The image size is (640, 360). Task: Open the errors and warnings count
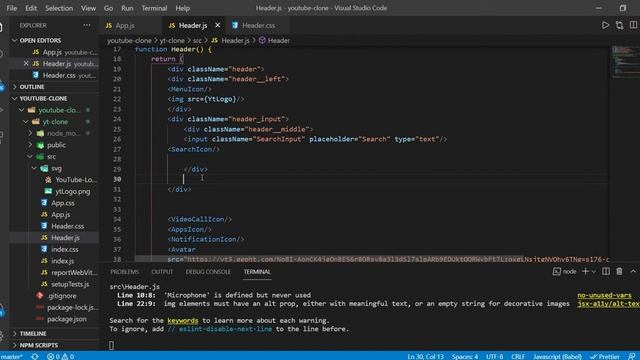click(x=60, y=356)
